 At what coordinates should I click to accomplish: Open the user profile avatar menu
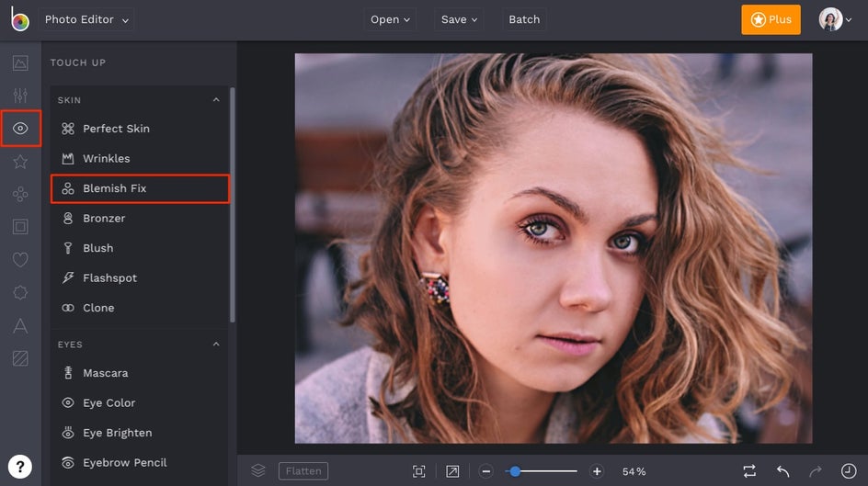click(x=835, y=19)
